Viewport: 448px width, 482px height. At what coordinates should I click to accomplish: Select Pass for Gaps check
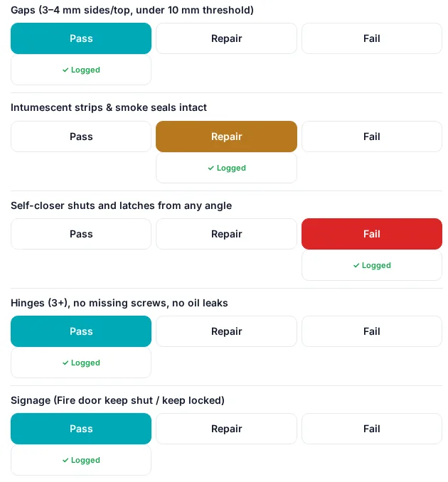tap(81, 38)
